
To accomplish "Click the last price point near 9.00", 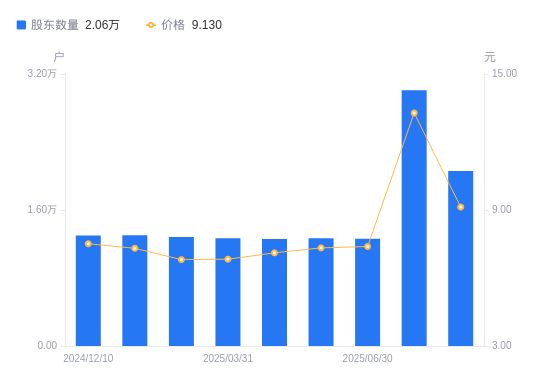I will (x=461, y=207).
